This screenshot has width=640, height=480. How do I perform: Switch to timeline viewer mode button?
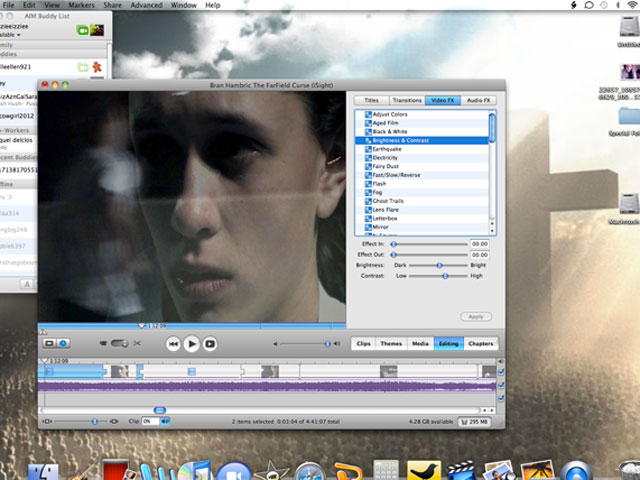(x=63, y=343)
